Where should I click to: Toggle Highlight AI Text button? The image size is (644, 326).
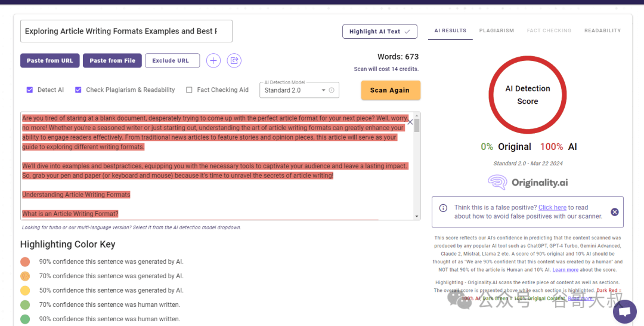[379, 32]
